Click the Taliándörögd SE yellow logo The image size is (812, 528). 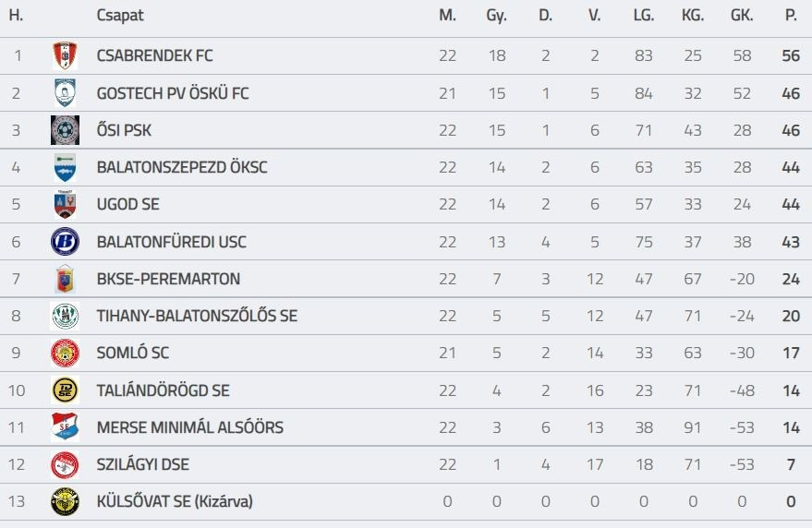[x=65, y=390]
